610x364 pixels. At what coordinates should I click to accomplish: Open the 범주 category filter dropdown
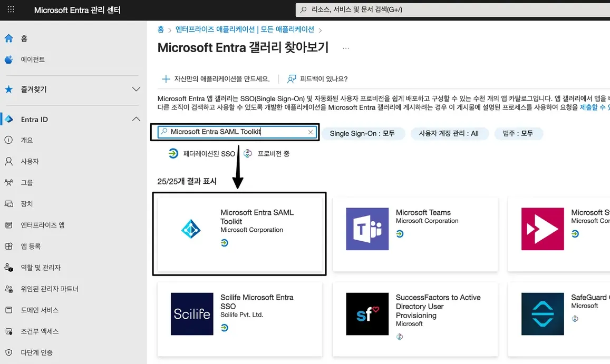tap(518, 133)
